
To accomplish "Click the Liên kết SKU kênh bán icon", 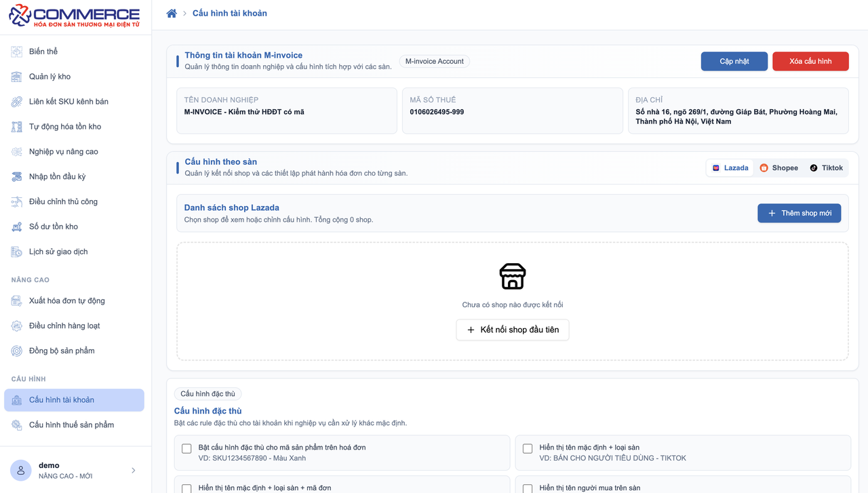I will pos(17,102).
